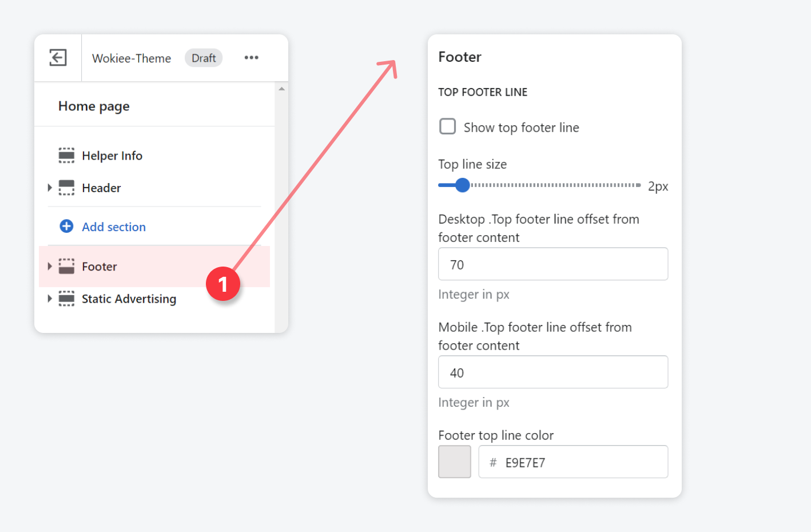Click the Helper Info section icon
Viewport: 811px width, 532px height.
tap(66, 156)
